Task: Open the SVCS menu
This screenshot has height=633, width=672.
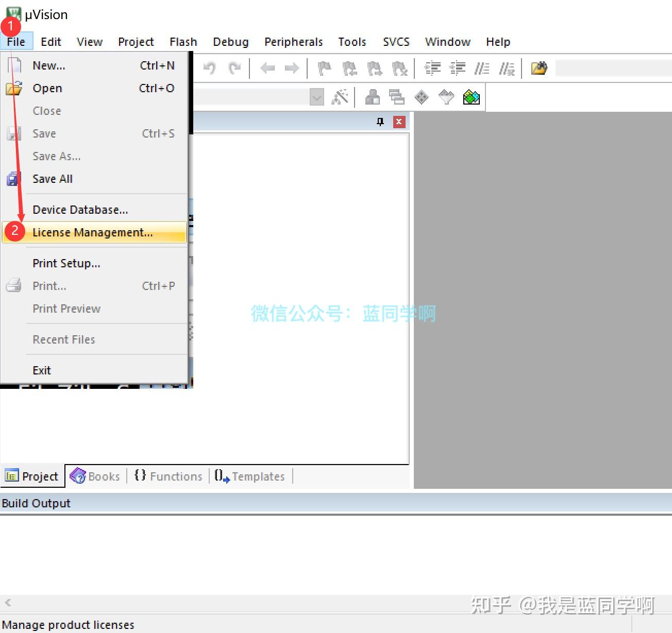Action: [396, 42]
